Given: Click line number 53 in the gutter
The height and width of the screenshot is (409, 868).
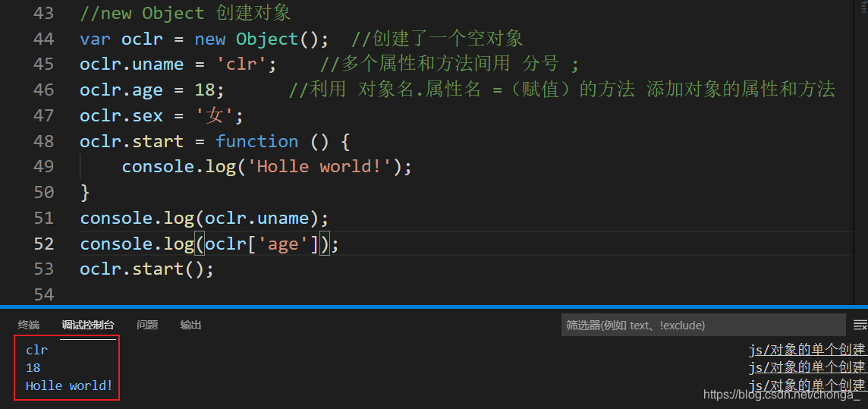Looking at the screenshot, I should [44, 269].
